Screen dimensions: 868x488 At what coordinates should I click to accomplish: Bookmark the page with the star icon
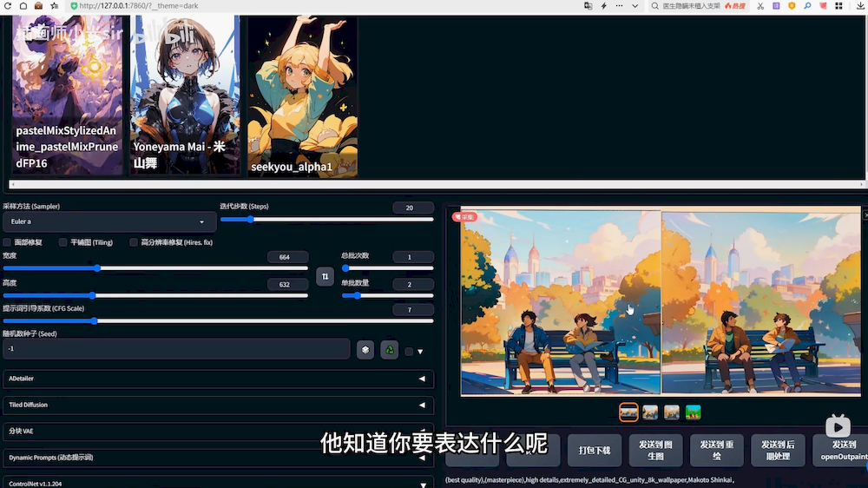[55, 5]
